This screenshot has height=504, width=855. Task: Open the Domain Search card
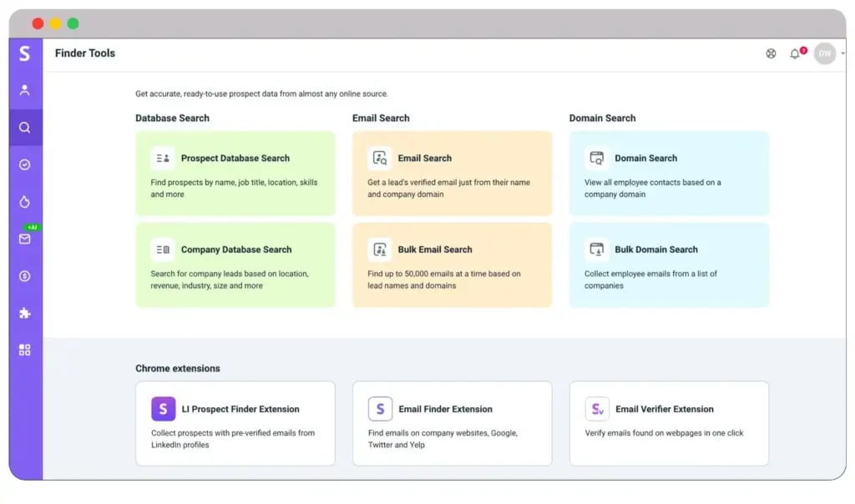pos(669,174)
